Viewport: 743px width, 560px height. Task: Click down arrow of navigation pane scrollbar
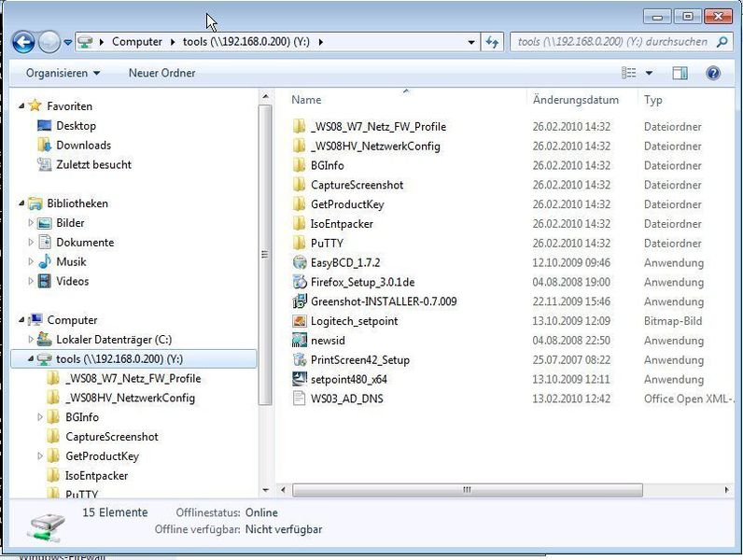tap(265, 490)
